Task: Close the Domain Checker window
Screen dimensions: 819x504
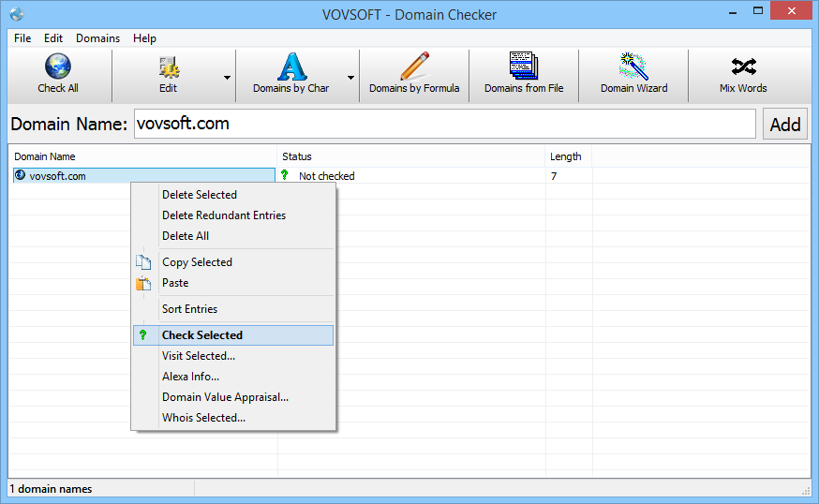Action: click(x=791, y=11)
